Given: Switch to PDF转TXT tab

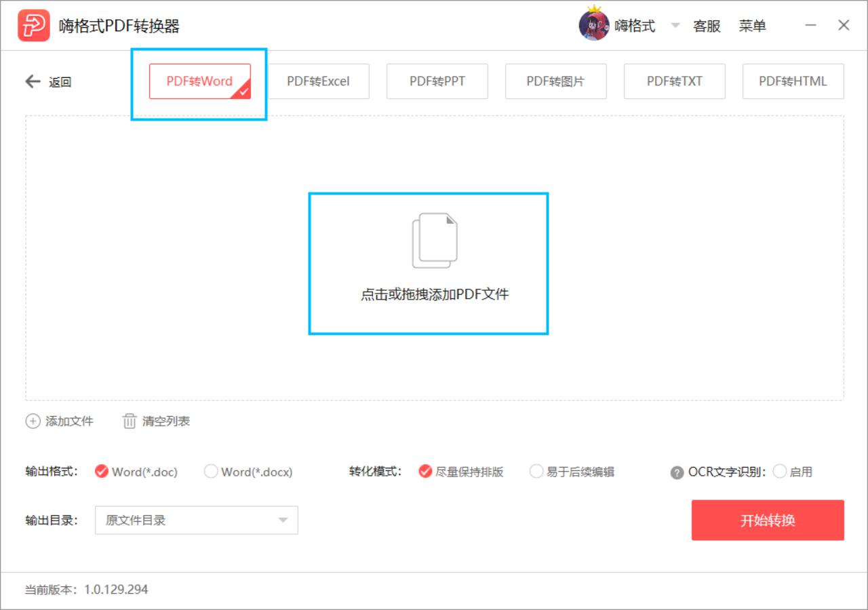Looking at the screenshot, I should [675, 81].
